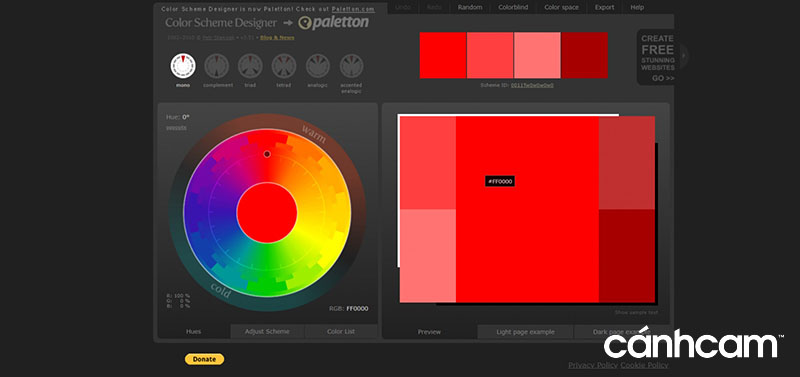The image size is (800, 377).
Task: Open the Blog & News link
Action: click(x=277, y=38)
